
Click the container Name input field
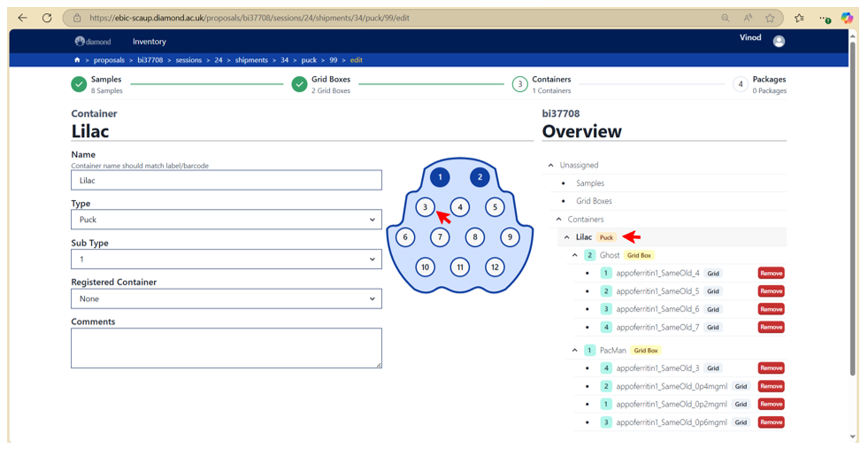(x=227, y=180)
